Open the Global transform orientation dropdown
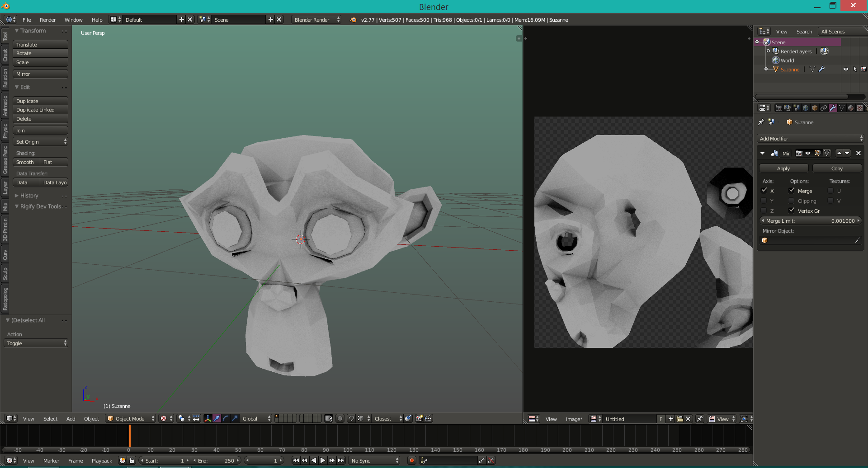 click(x=256, y=418)
